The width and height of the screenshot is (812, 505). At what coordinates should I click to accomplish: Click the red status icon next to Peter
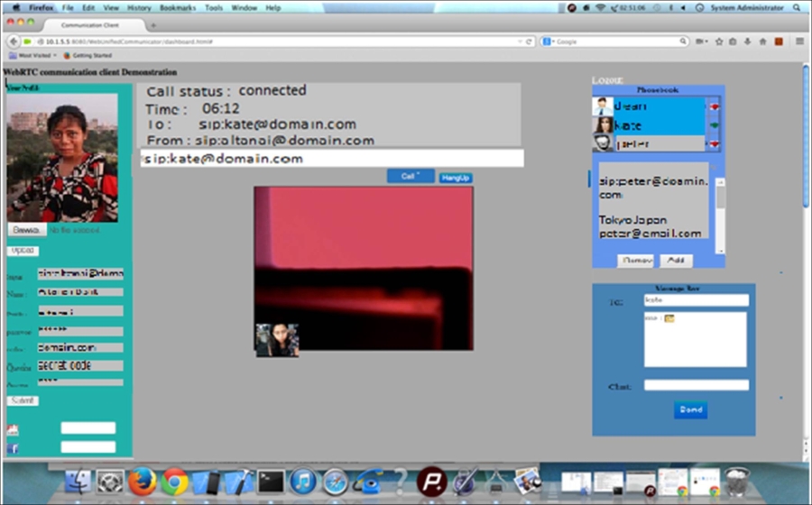coord(715,144)
